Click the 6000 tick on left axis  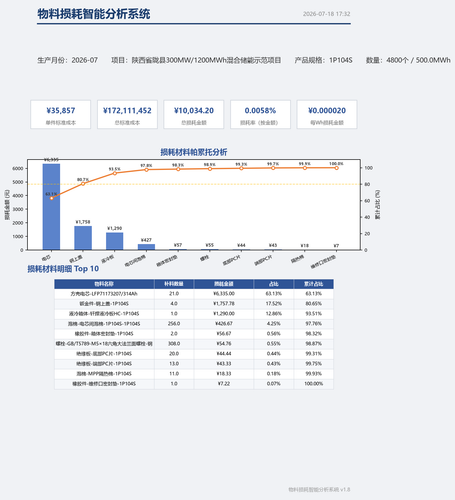point(18,169)
